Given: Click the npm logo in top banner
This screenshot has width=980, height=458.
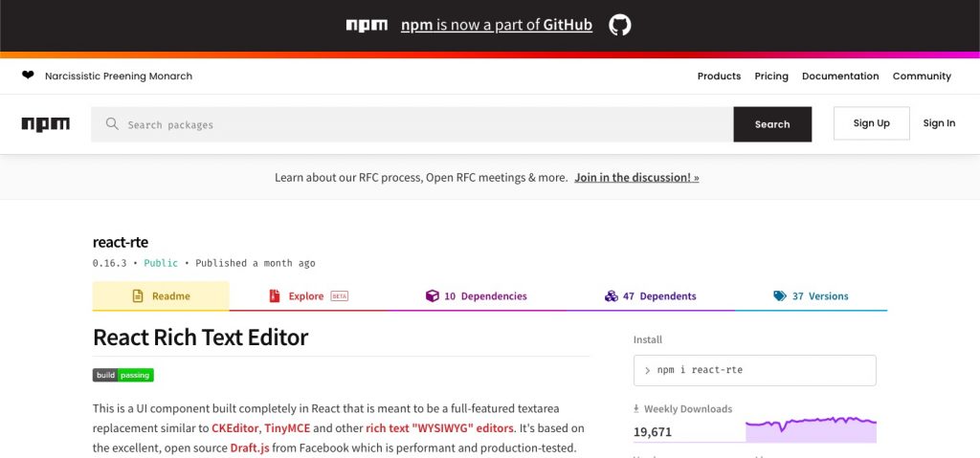Looking at the screenshot, I should pyautogui.click(x=367, y=25).
